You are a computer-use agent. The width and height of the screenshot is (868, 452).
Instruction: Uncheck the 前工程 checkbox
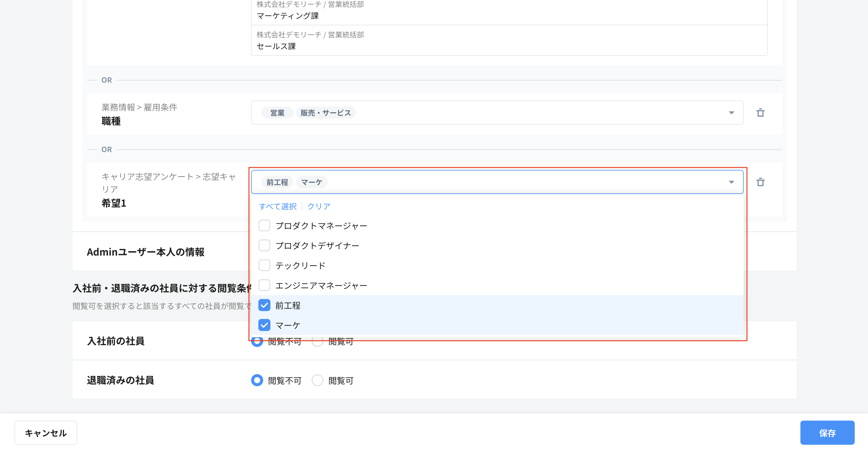[x=264, y=305]
